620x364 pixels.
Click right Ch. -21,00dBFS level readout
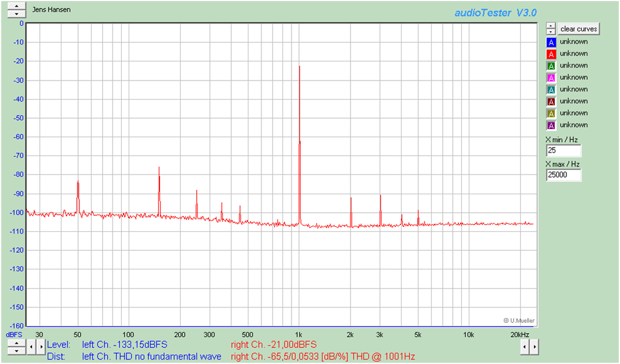tap(274, 345)
